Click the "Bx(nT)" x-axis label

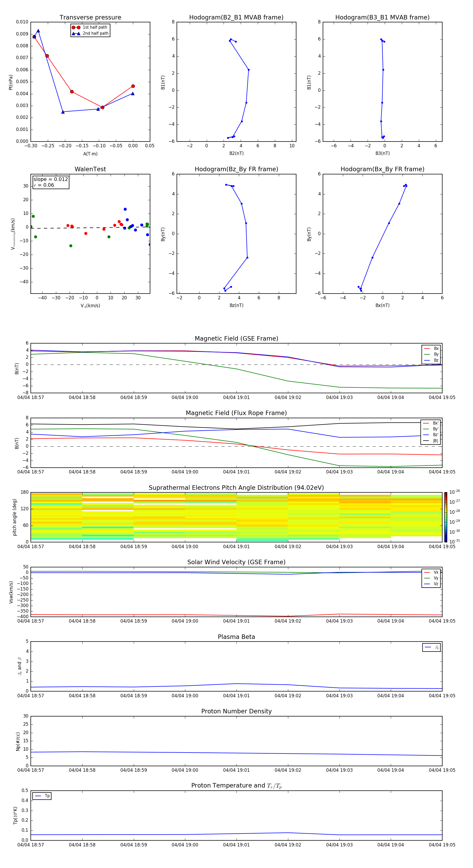pos(382,305)
